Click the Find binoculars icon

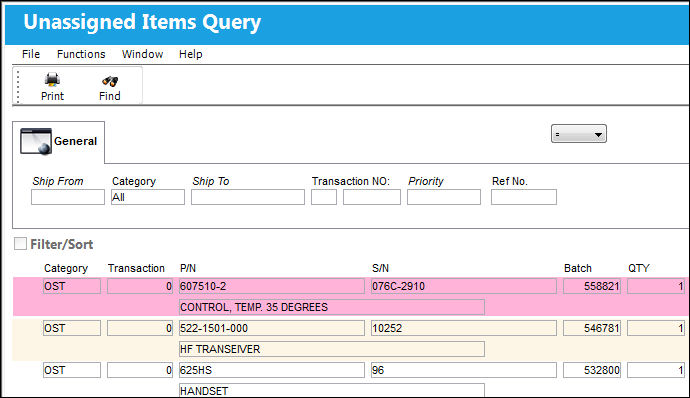click(x=110, y=81)
